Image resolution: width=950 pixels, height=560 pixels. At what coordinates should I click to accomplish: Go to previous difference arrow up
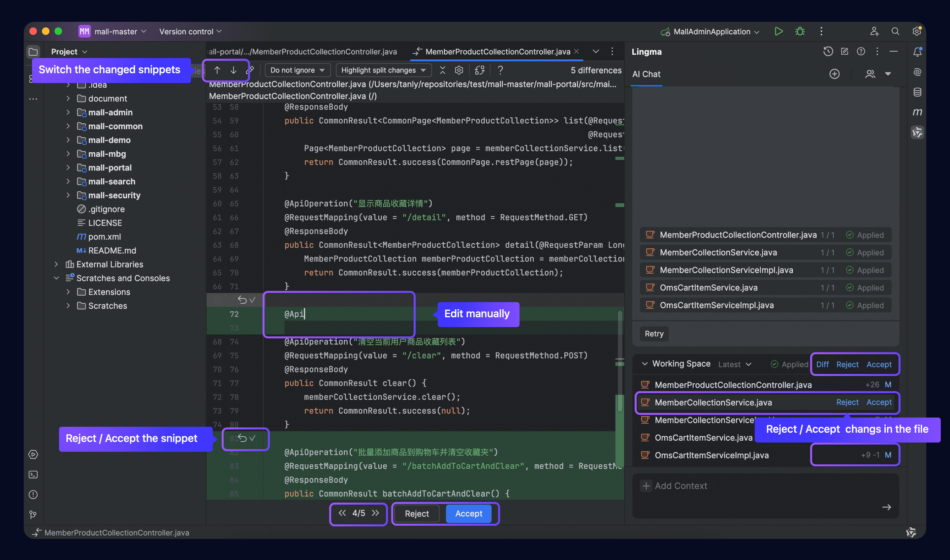217,70
